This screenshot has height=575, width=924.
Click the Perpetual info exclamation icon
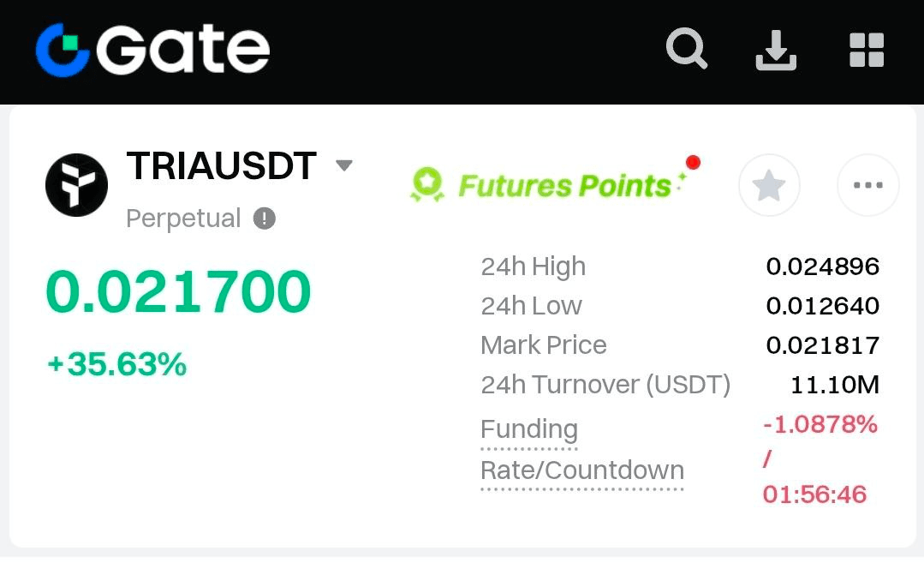[265, 219]
